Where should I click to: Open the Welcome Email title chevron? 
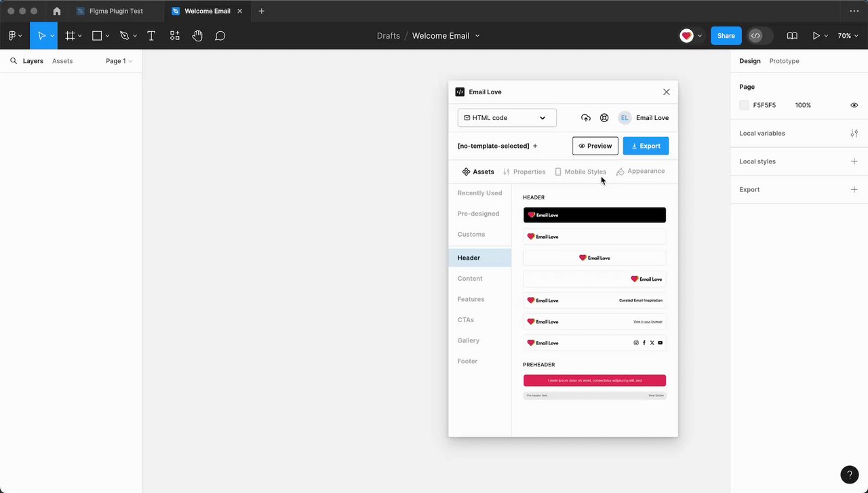(477, 36)
